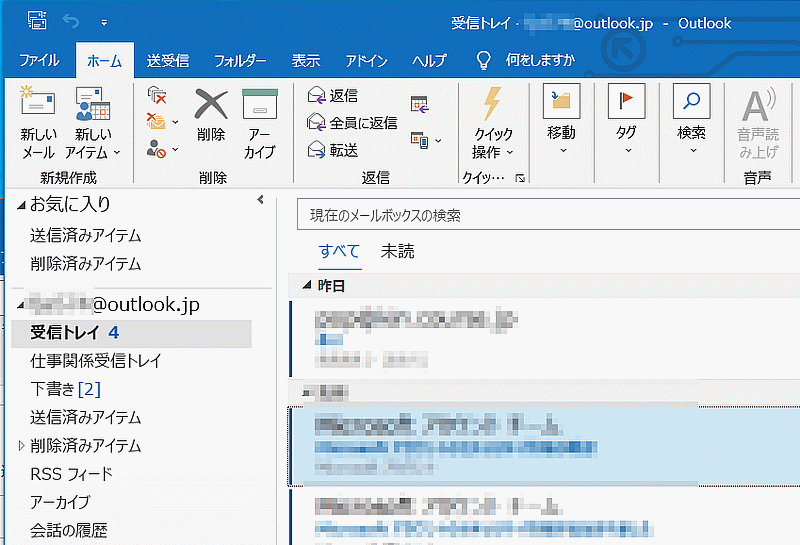Click the Tell Me (何をしますか) box

[x=540, y=60]
